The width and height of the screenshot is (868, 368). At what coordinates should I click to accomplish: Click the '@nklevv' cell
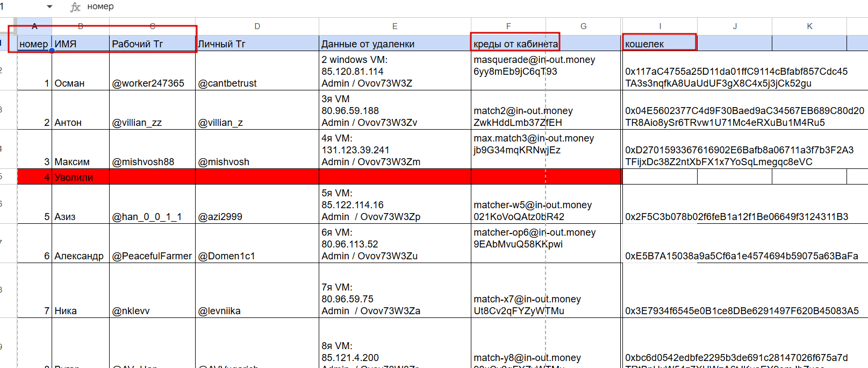point(153,291)
